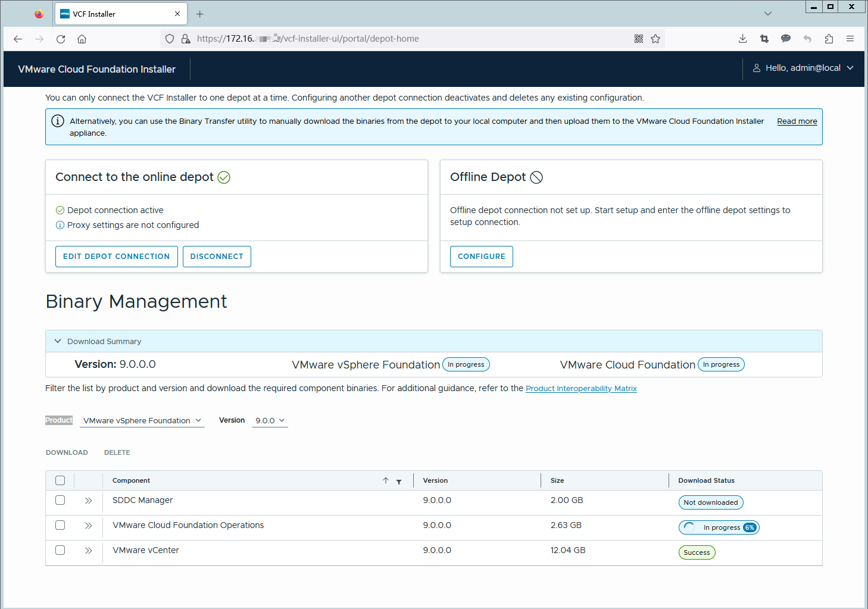
Task: Open the browser extensions puzzle icon
Action: pos(829,39)
